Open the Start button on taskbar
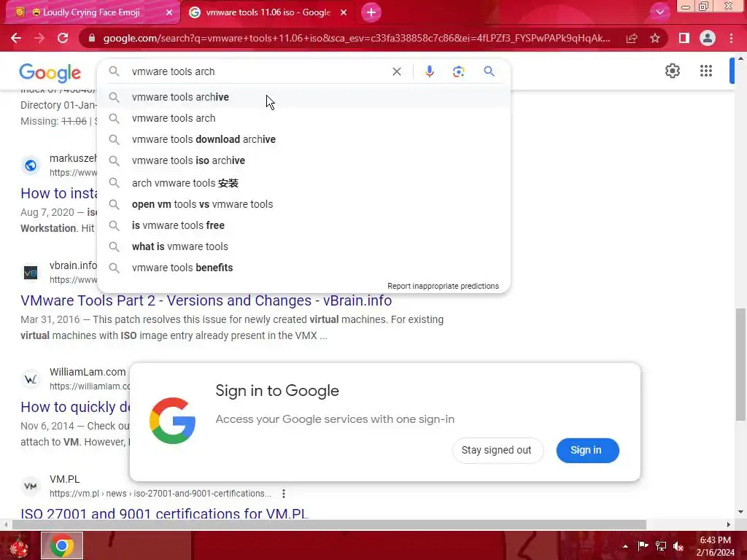747x560 pixels. coord(19,545)
